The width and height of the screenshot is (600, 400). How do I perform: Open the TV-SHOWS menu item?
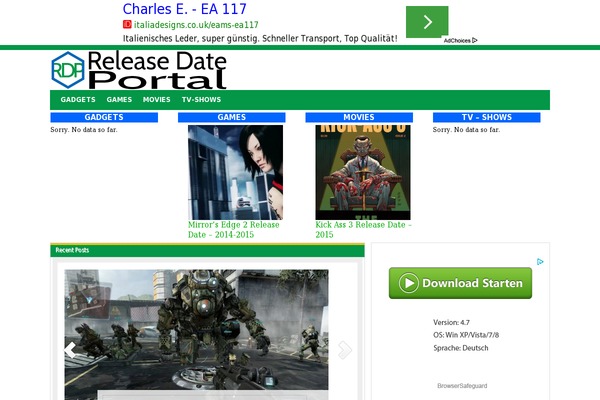(201, 100)
